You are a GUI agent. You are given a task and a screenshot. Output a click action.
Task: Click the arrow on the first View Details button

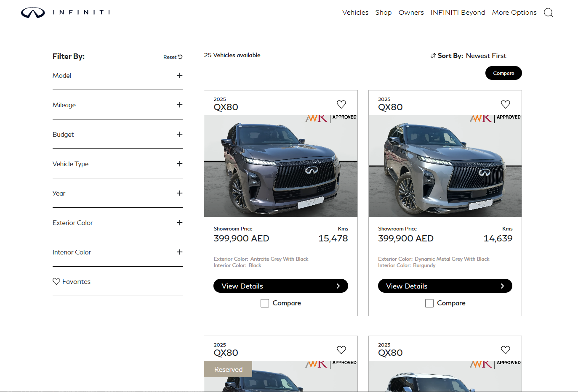[338, 286]
